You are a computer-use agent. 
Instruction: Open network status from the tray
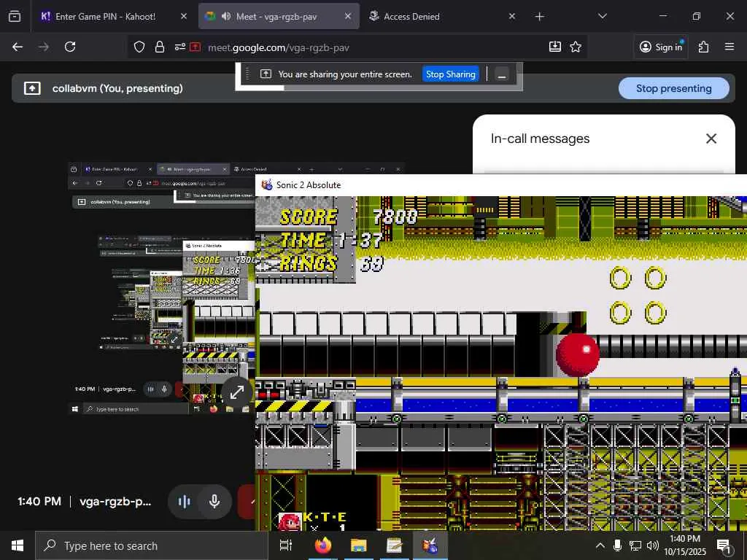click(635, 545)
